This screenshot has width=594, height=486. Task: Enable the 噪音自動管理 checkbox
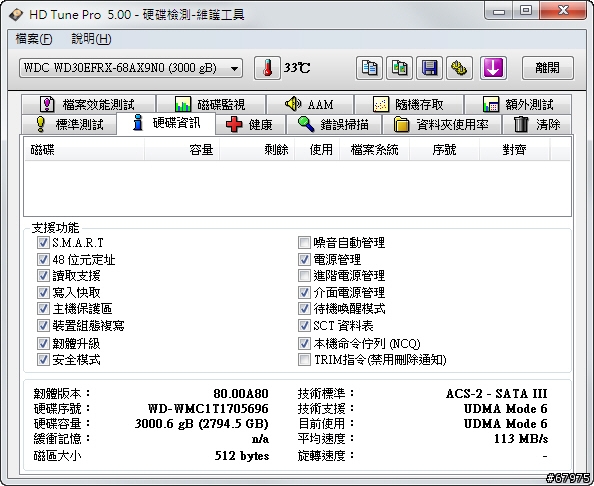(304, 242)
